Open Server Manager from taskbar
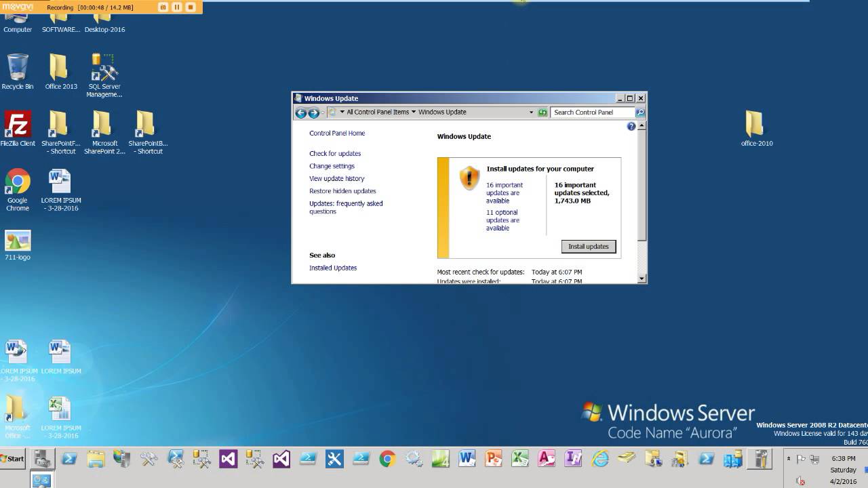 (43, 459)
